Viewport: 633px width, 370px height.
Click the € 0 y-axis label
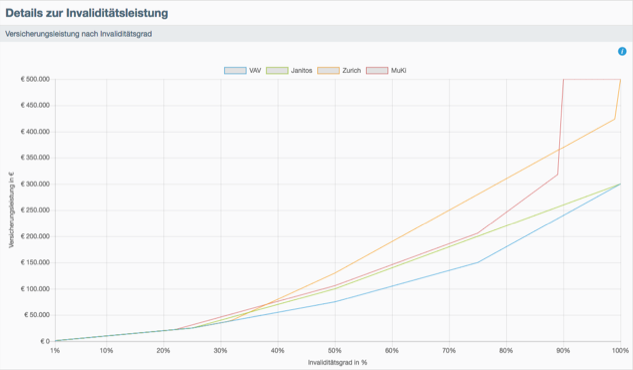45,341
